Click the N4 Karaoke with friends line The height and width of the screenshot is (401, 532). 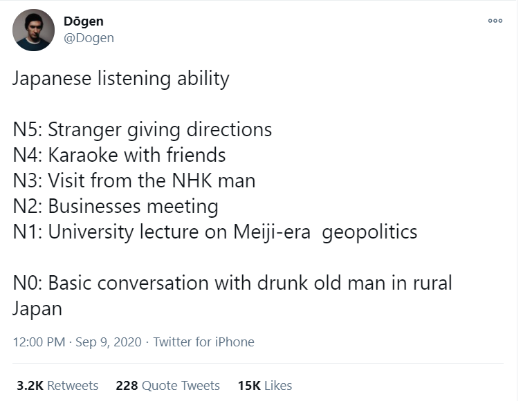click(119, 155)
